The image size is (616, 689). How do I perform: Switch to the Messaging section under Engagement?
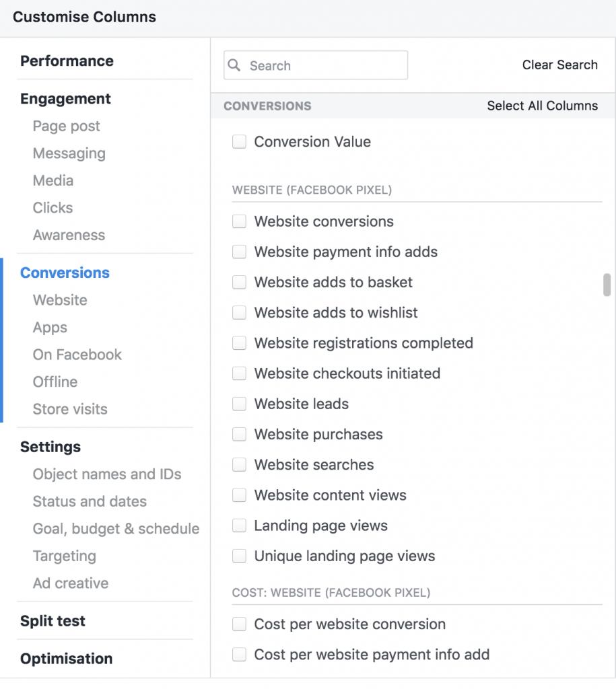pos(69,153)
